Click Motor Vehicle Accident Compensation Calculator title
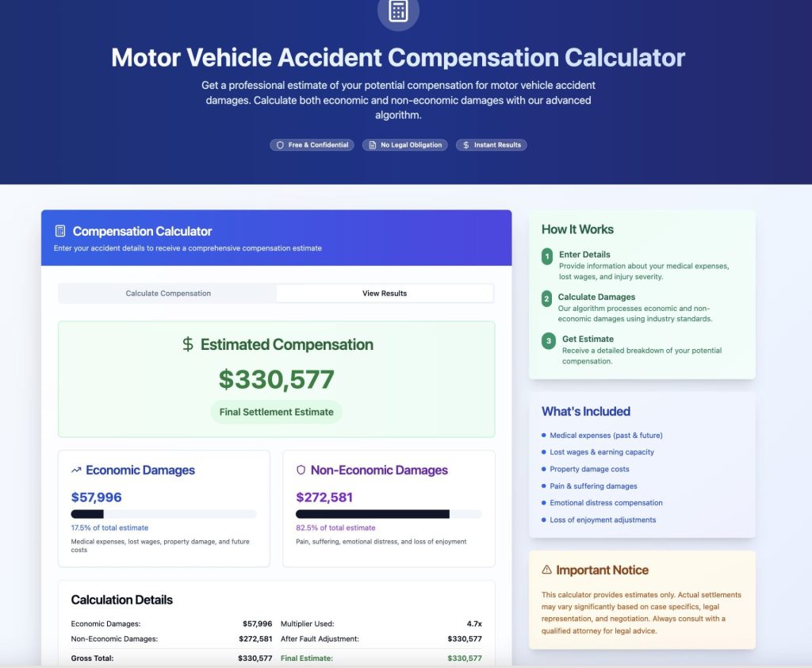812x668 pixels. [398, 57]
